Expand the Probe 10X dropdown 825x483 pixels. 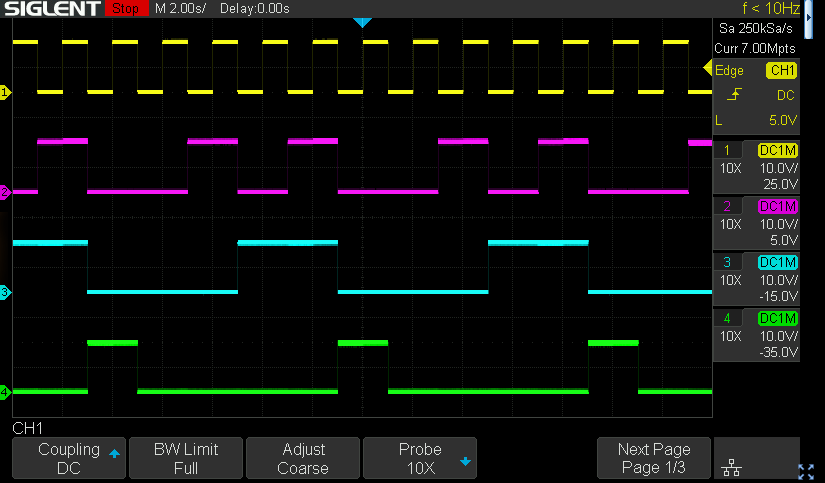tap(419, 458)
